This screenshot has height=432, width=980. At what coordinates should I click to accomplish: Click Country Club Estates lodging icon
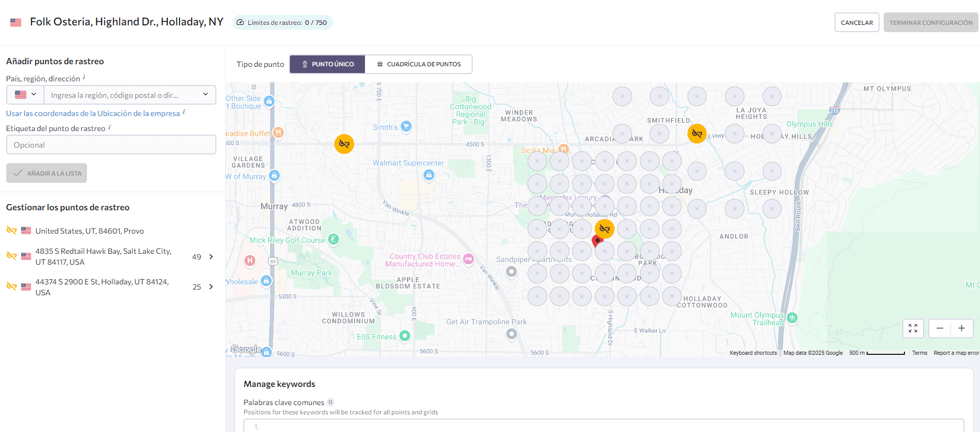(469, 259)
